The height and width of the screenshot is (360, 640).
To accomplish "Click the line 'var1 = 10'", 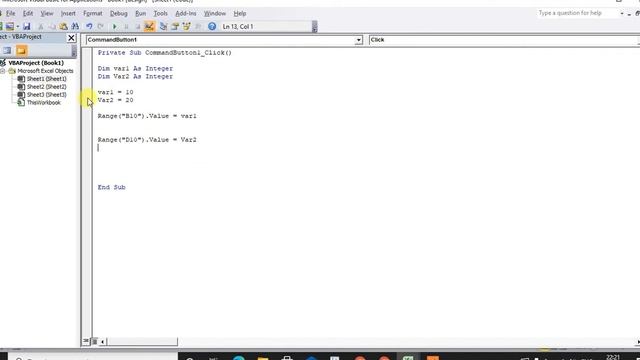I will (115, 92).
